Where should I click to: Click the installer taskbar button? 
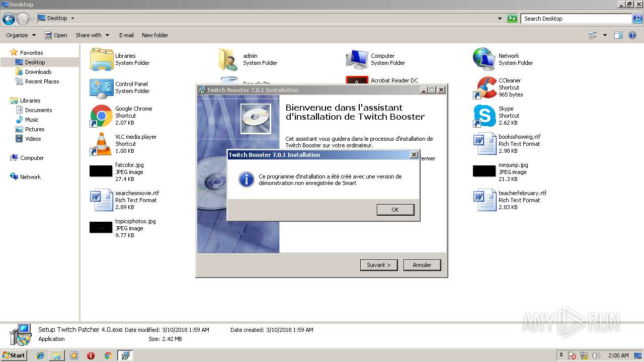point(125,355)
